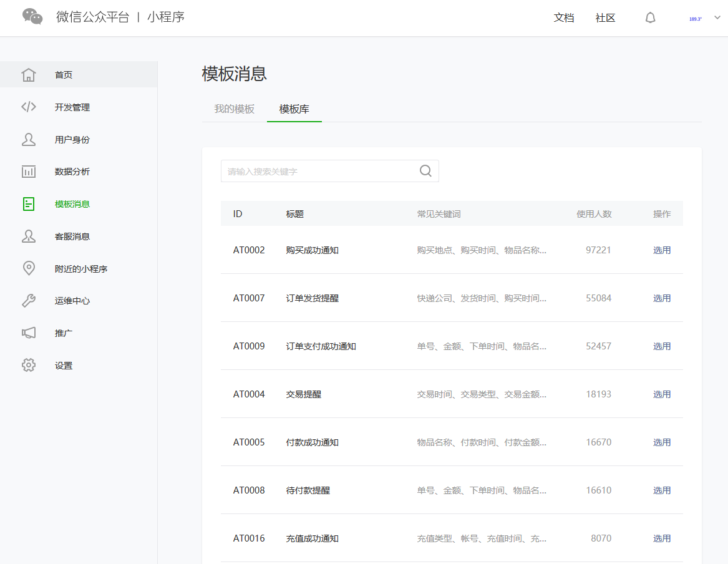Click the 使用人数 column header

pyautogui.click(x=594, y=214)
